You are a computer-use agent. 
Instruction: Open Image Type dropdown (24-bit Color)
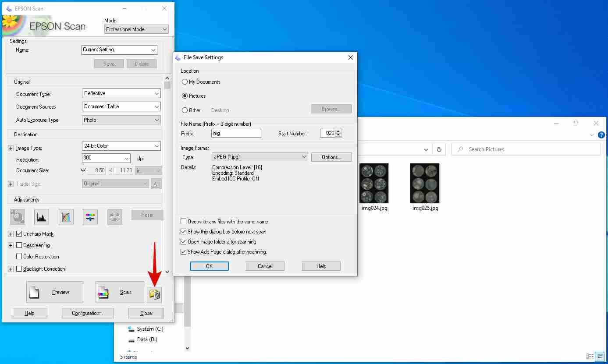pyautogui.click(x=121, y=146)
